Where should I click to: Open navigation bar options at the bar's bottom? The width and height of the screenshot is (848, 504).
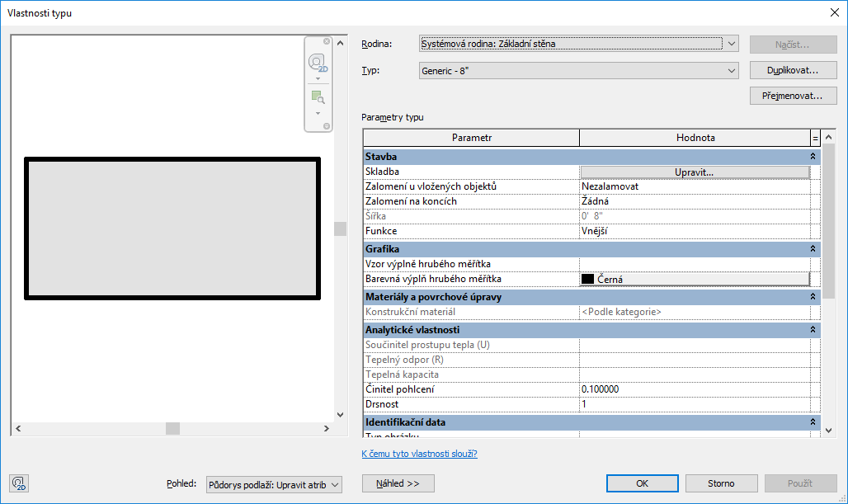tap(327, 126)
